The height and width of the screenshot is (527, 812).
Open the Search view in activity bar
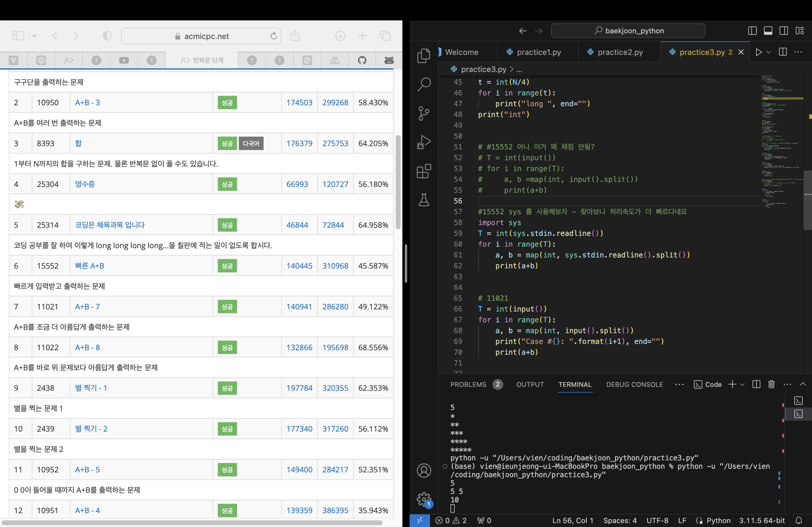(424, 84)
